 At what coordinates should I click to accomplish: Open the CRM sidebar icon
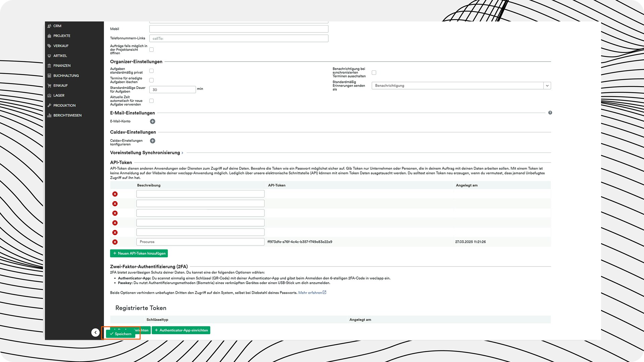pyautogui.click(x=49, y=26)
